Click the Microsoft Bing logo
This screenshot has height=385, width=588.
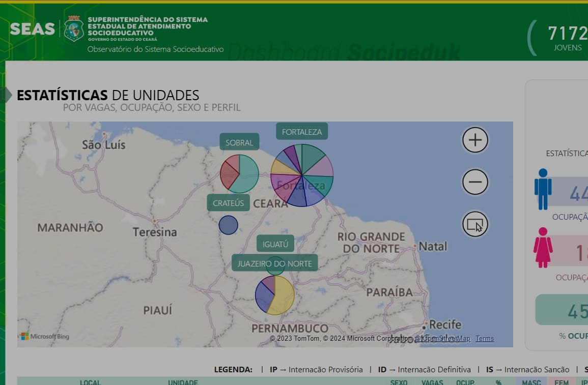pos(45,336)
